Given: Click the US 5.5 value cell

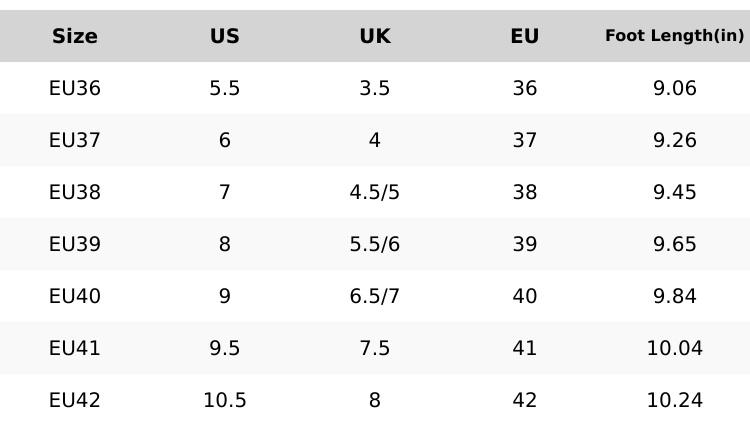Looking at the screenshot, I should pyautogui.click(x=225, y=88).
